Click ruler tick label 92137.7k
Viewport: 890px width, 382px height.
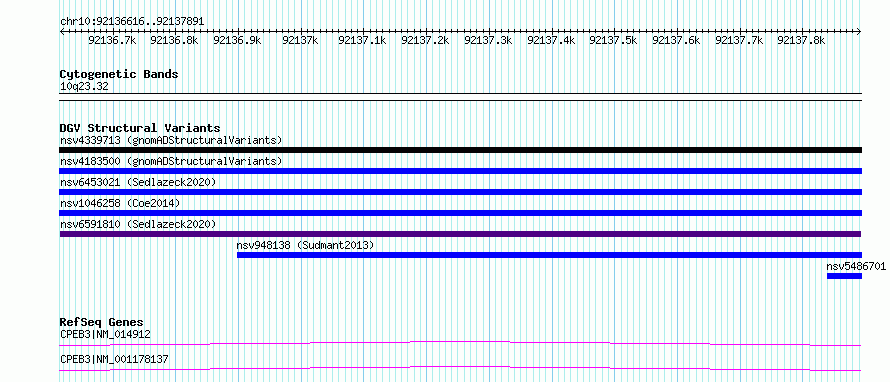[739, 40]
